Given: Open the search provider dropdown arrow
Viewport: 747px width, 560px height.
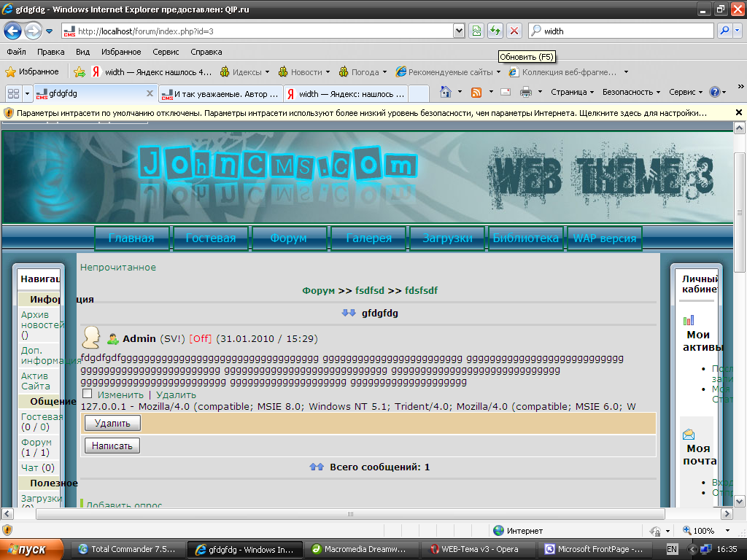Looking at the screenshot, I should pyautogui.click(x=738, y=31).
